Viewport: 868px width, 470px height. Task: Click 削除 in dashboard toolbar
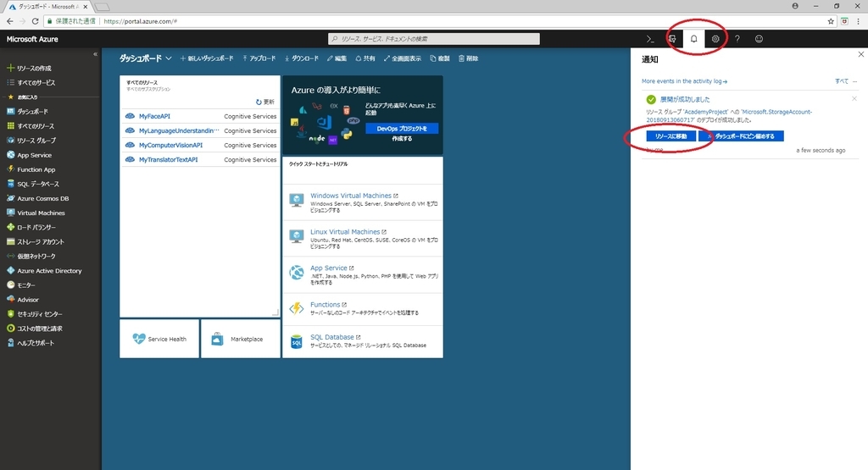(468, 58)
